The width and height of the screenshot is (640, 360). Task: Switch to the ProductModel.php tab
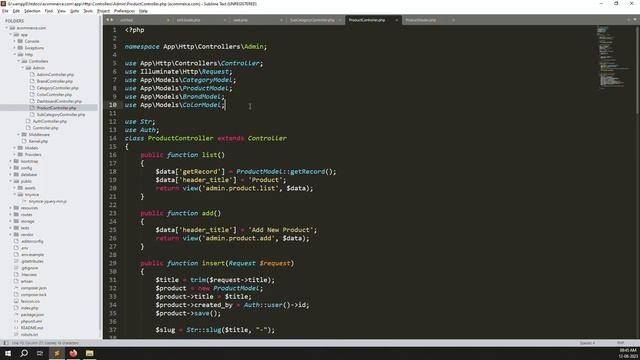[x=420, y=20]
